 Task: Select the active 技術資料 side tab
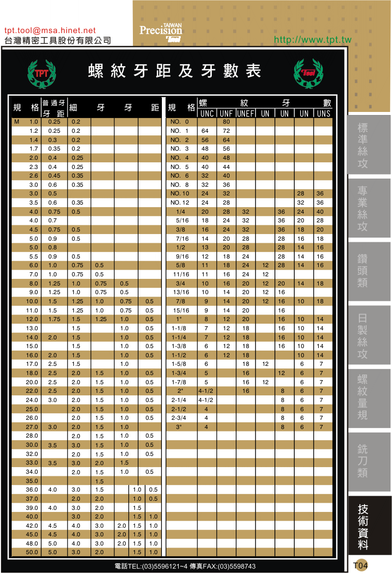pyautogui.click(x=369, y=526)
